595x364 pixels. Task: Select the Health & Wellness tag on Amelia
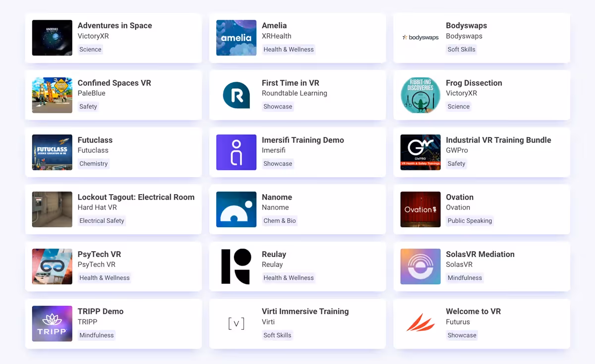tap(289, 50)
